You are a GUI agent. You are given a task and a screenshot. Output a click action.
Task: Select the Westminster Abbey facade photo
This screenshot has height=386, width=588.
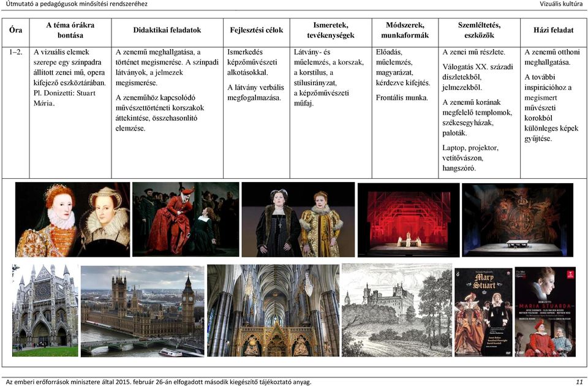pos(45,311)
